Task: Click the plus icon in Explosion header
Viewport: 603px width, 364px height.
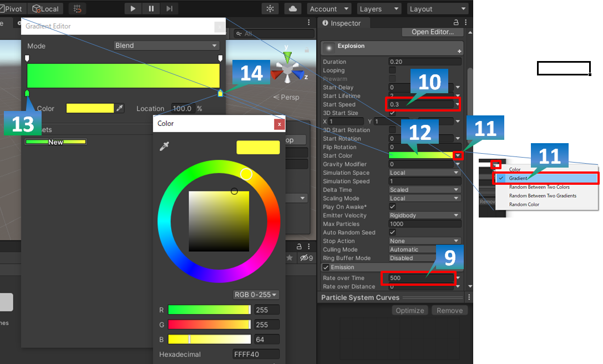Action: pos(459,51)
